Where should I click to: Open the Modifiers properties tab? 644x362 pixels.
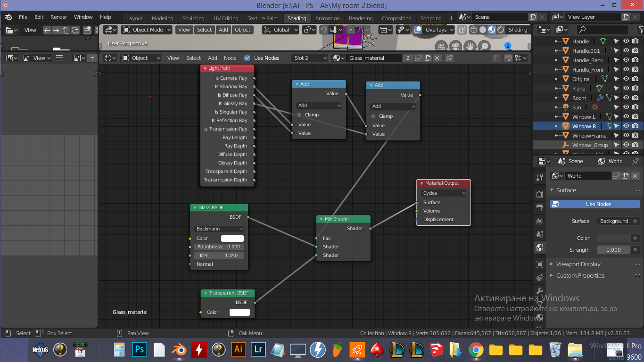click(540, 290)
